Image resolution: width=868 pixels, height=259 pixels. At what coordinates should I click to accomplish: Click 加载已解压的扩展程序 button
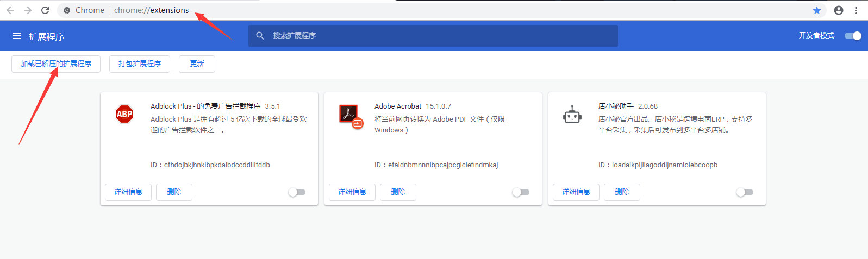(56, 64)
